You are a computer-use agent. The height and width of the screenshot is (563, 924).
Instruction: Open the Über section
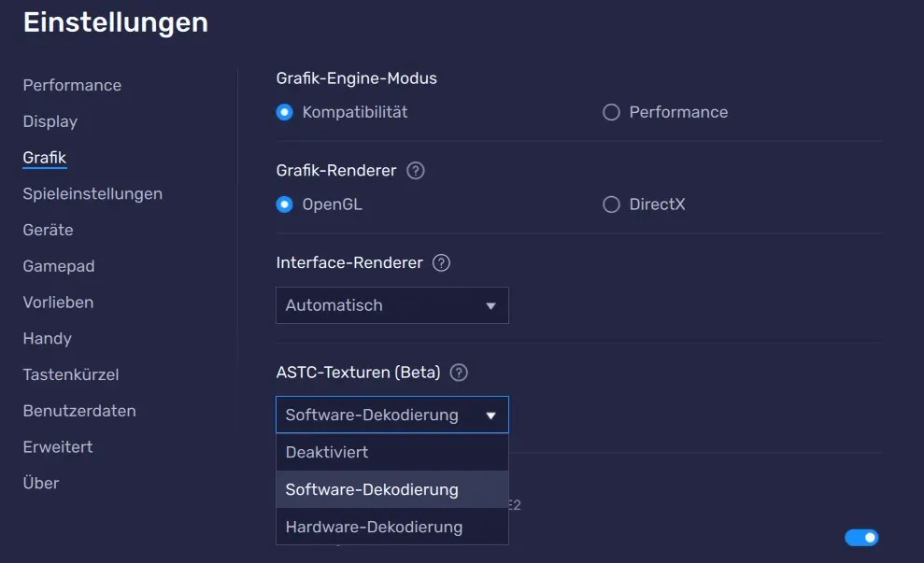(x=41, y=484)
